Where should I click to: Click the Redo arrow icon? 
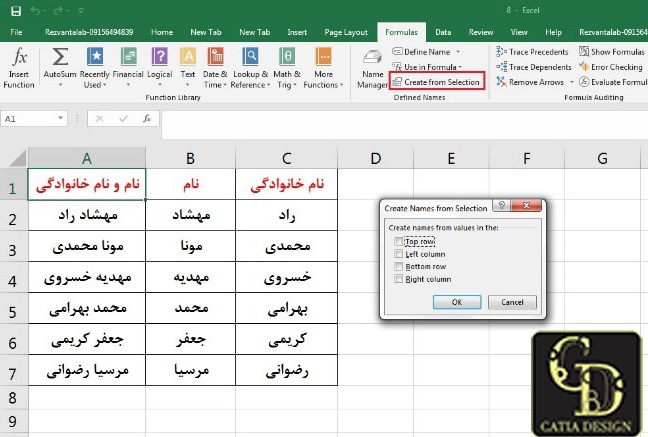pyautogui.click(x=58, y=11)
